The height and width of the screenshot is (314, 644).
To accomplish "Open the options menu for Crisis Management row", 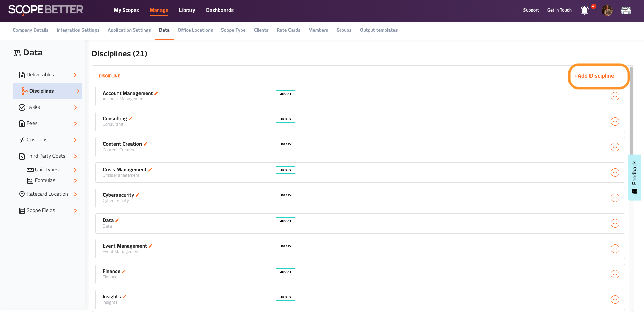I will click(x=615, y=173).
